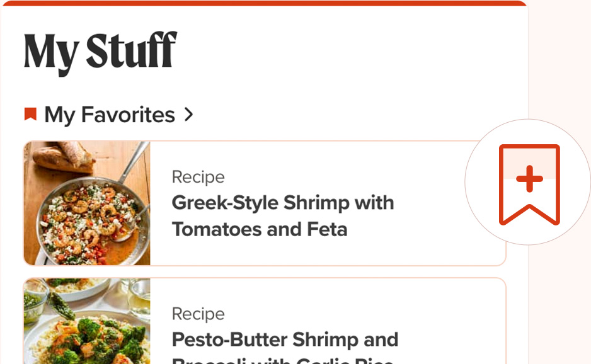Open Greek-Style Shrimp with Tomatoes and Feta title

[x=283, y=216]
